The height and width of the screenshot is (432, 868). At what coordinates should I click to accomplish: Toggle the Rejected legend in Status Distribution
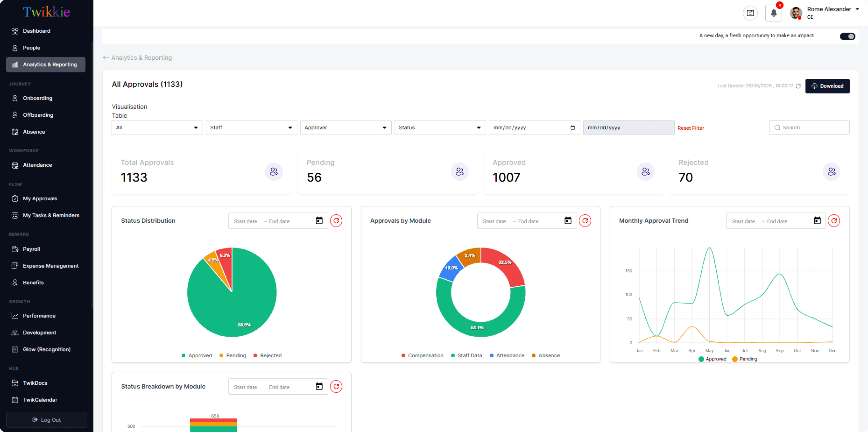(267, 355)
